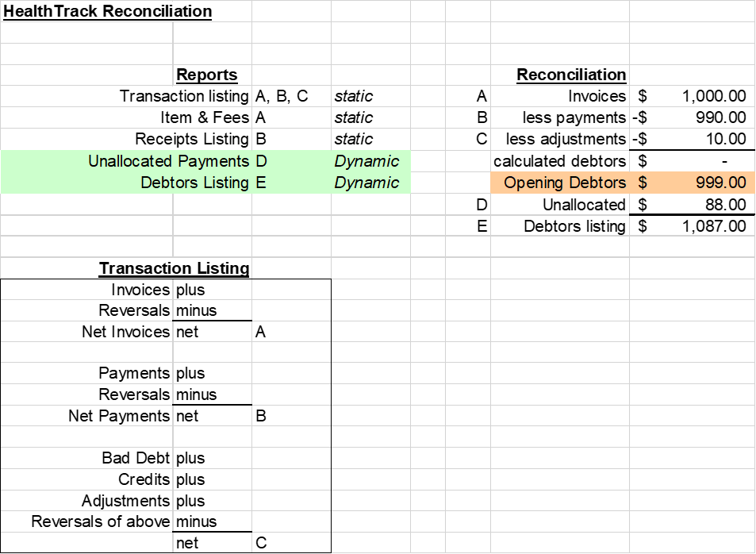Select the HealthTrack Reconciliation title cell
Screen dimensions: 756x554
(x=108, y=11)
